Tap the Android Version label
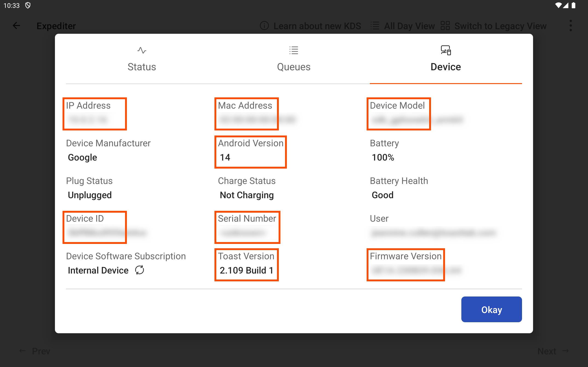 coord(251,143)
